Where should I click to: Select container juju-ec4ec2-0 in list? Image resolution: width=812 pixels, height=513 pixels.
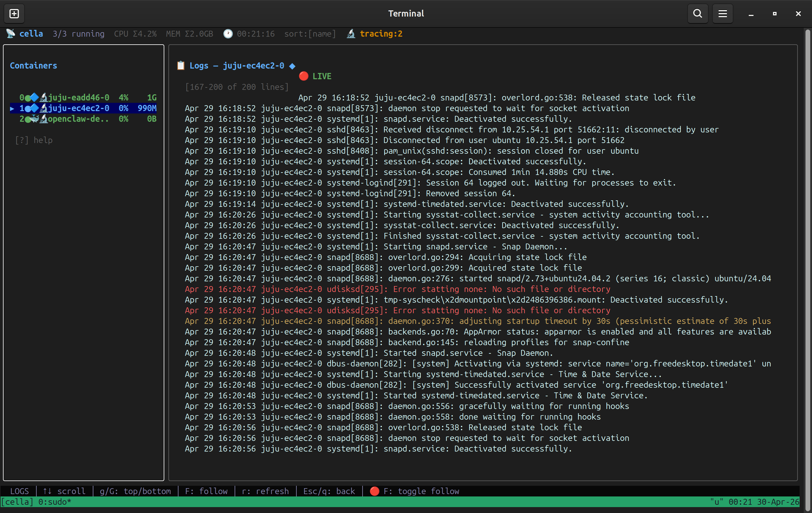coord(83,108)
